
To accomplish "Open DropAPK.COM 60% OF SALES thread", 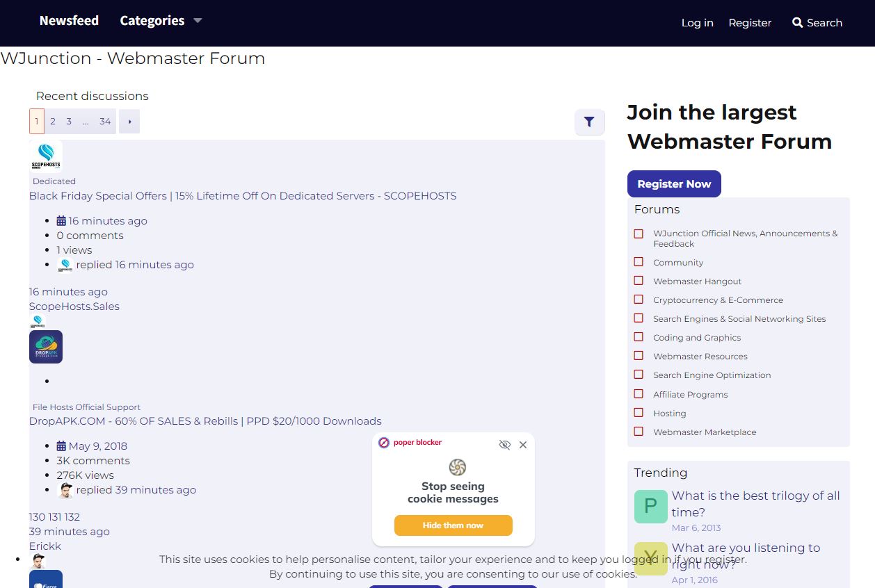I will click(x=205, y=421).
